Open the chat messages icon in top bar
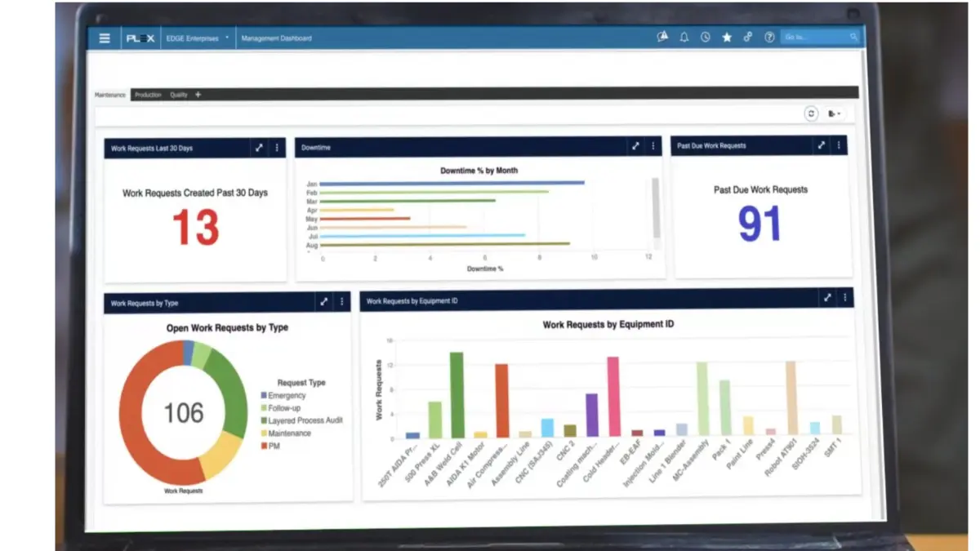The image size is (980, 551). [661, 37]
